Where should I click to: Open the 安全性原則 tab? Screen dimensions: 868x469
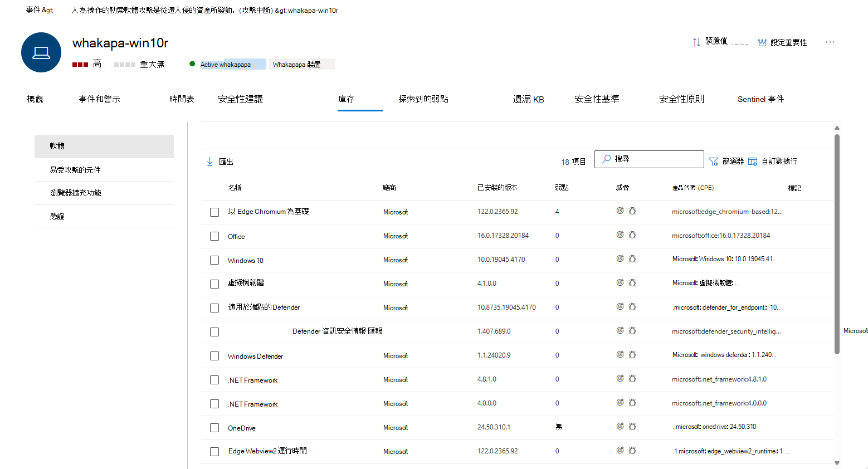pos(682,99)
